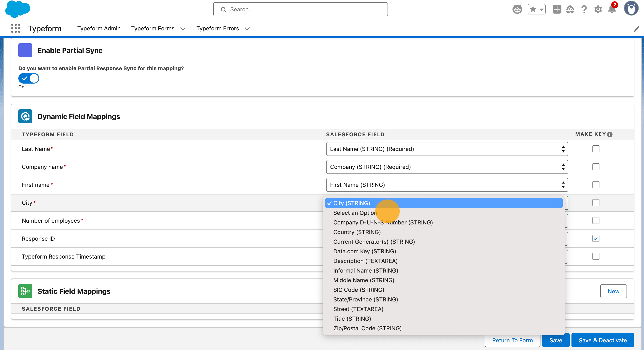This screenshot has height=350, width=644.
Task: Uncheck Make Key for Response ID
Action: 596,239
